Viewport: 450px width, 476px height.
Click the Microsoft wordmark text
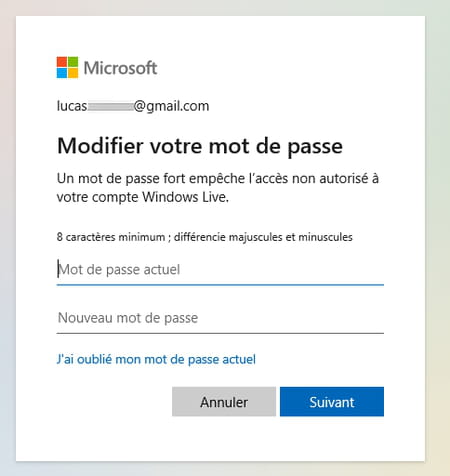point(120,68)
